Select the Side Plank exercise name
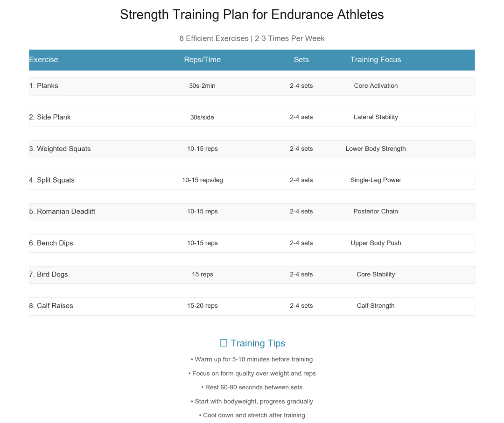 [50, 117]
